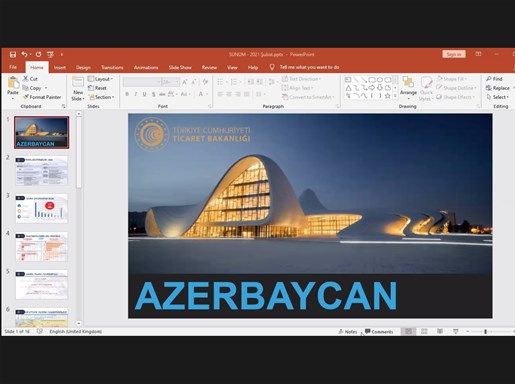
Task: Click the Find magnifier icon
Action: click(489, 79)
